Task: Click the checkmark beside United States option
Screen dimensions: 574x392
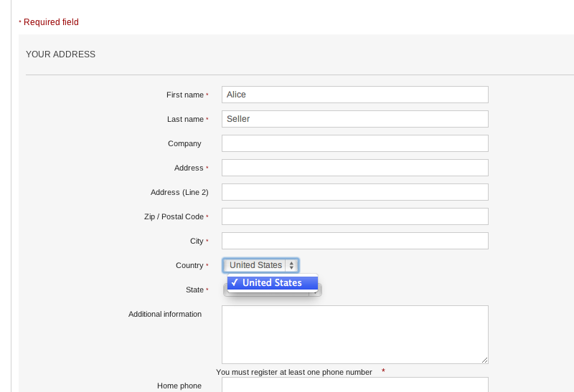Action: [235, 283]
